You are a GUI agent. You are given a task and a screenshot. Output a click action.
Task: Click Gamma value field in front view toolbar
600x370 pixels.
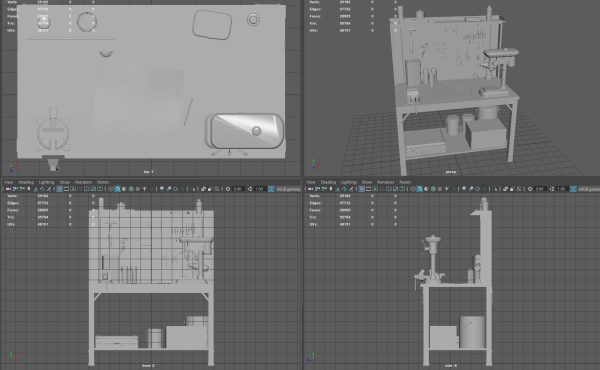coord(260,189)
